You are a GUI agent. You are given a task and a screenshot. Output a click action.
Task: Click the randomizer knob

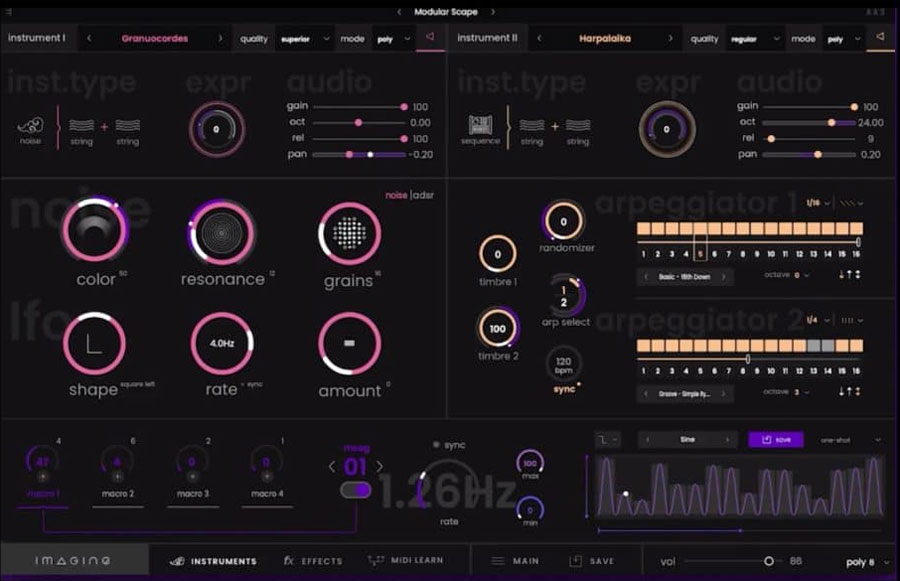563,221
